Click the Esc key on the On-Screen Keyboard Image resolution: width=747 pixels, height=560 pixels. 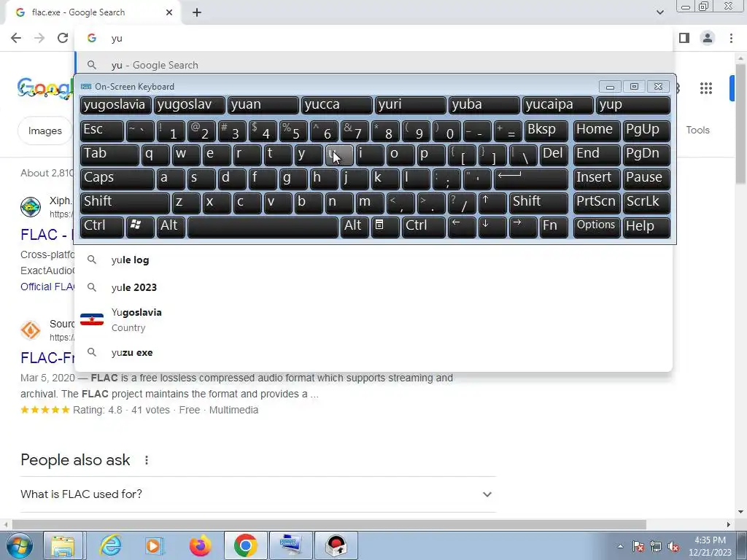102,131
